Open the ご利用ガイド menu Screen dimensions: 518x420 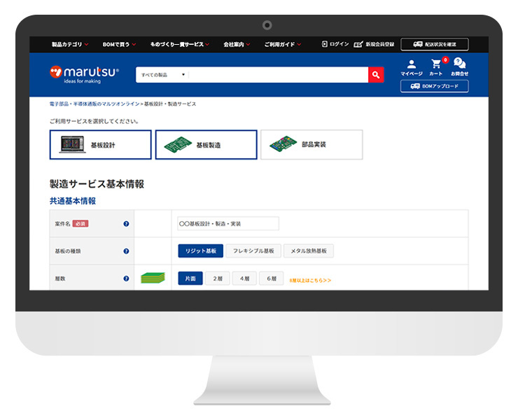[283, 44]
